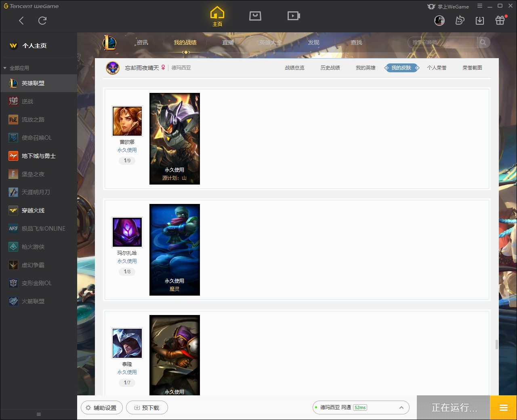
Task: Select 使命召唤OL in the sidebar
Action: point(38,138)
